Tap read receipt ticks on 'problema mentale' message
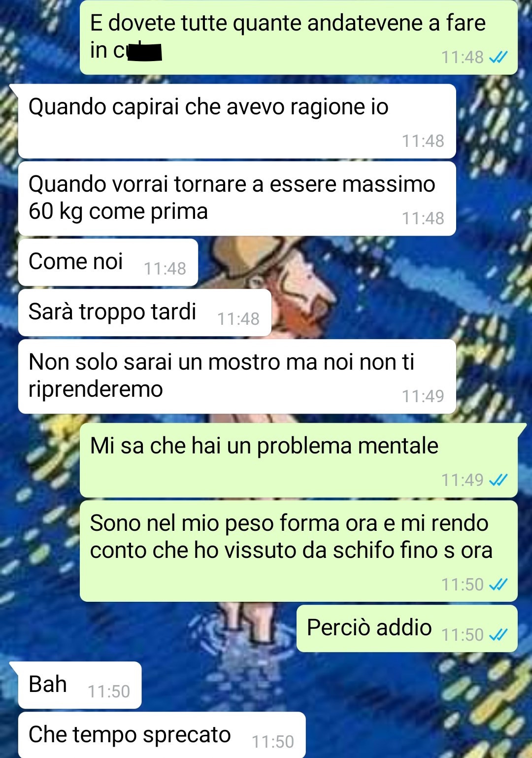The height and width of the screenshot is (758, 532). (498, 480)
